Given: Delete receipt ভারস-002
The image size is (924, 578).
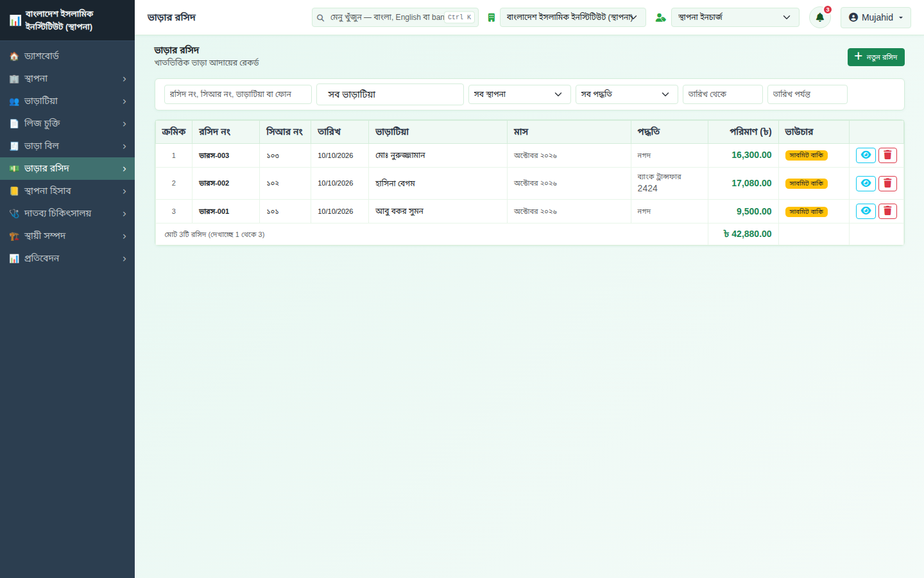Looking at the screenshot, I should (x=887, y=184).
